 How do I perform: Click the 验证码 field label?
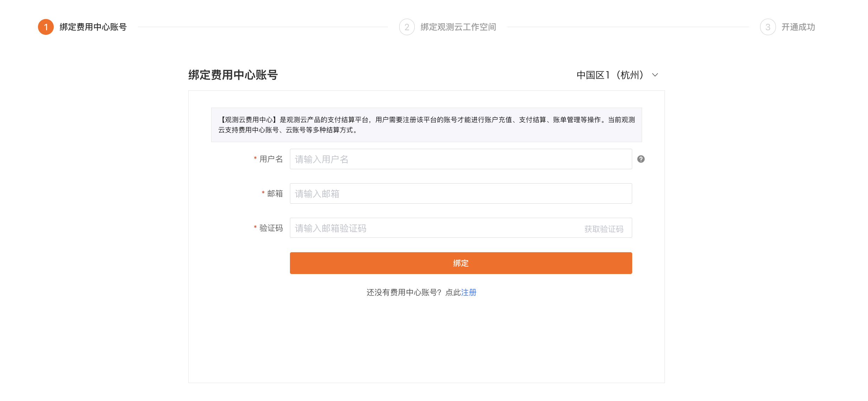(x=271, y=228)
